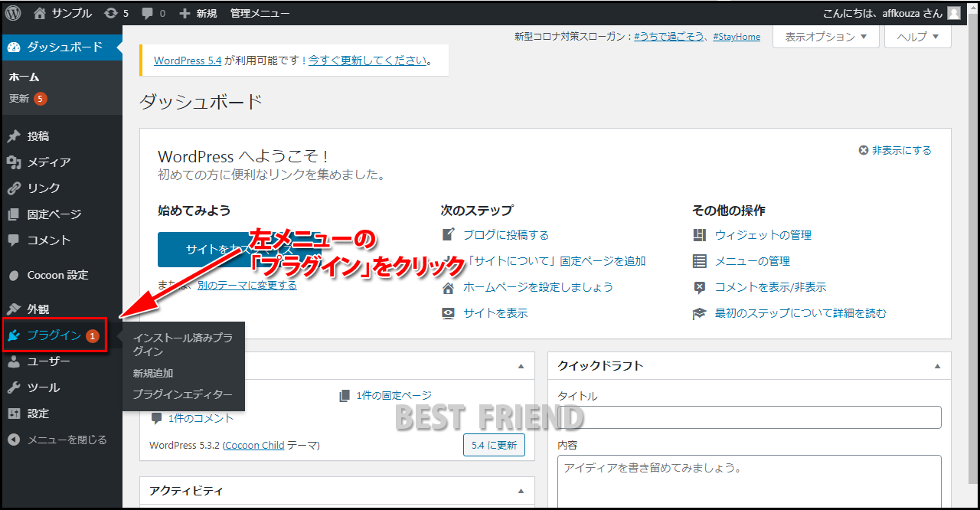
Task: Click the サイトを表示 link
Action: tap(495, 313)
